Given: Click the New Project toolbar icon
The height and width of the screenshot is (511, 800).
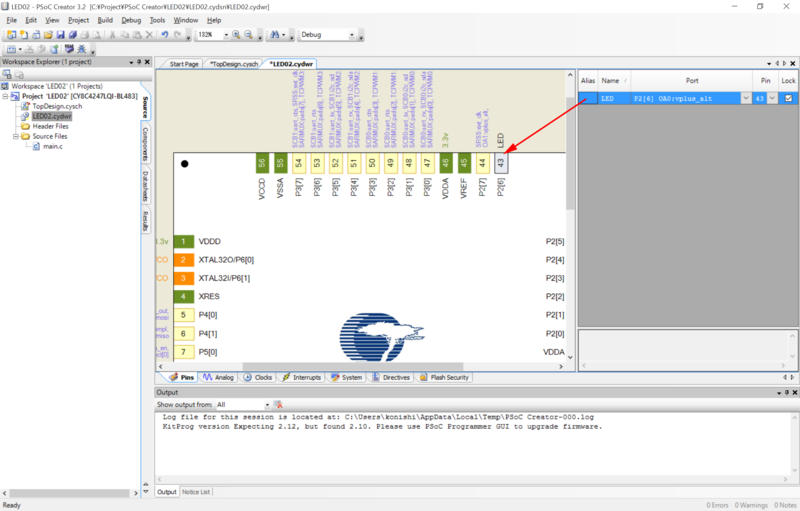Looking at the screenshot, I should pos(11,35).
